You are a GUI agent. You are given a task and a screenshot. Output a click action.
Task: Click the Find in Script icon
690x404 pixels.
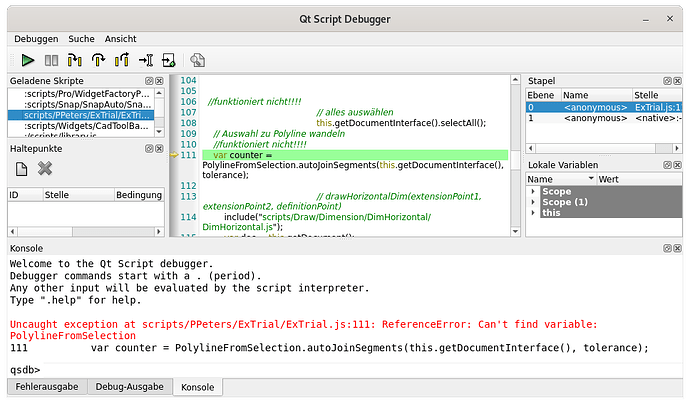pyautogui.click(x=198, y=60)
